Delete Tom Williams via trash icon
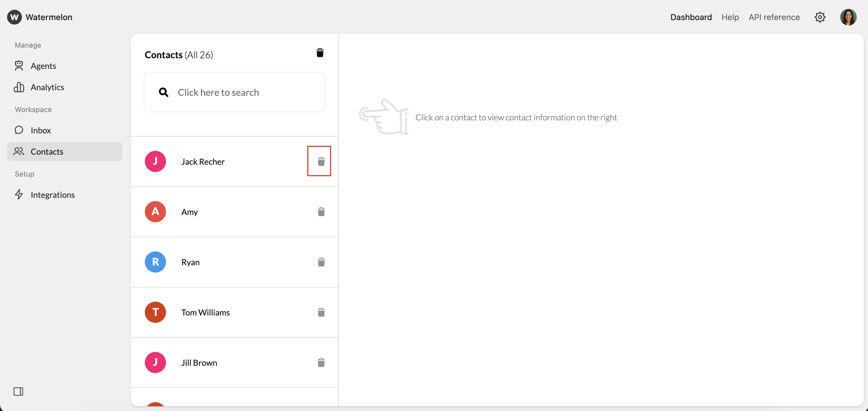868x411 pixels. point(321,312)
